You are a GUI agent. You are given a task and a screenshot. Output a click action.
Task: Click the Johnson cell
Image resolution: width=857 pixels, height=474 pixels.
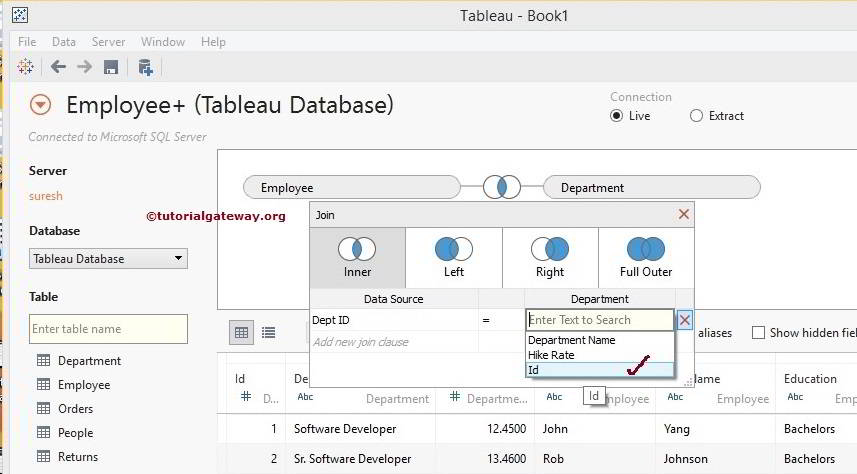coord(685,459)
